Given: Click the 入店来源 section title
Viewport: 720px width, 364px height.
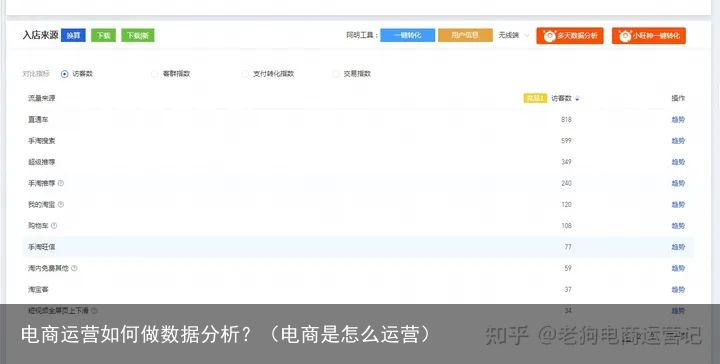Looking at the screenshot, I should coord(40,35).
